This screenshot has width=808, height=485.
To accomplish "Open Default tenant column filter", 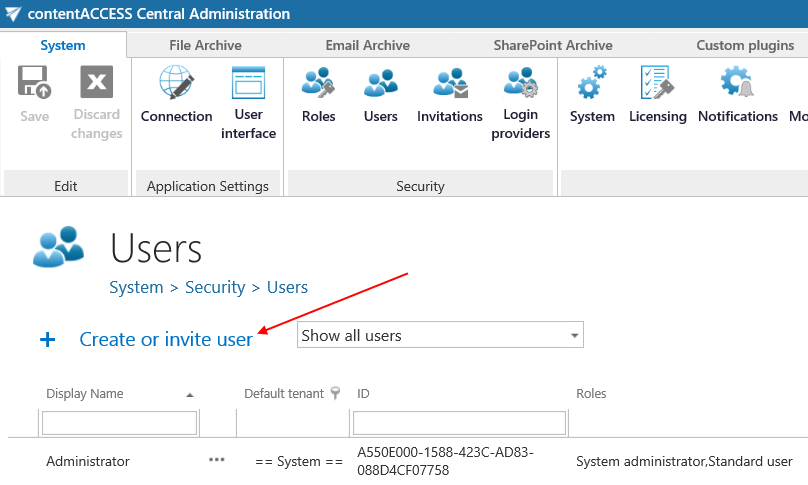I will [x=336, y=393].
